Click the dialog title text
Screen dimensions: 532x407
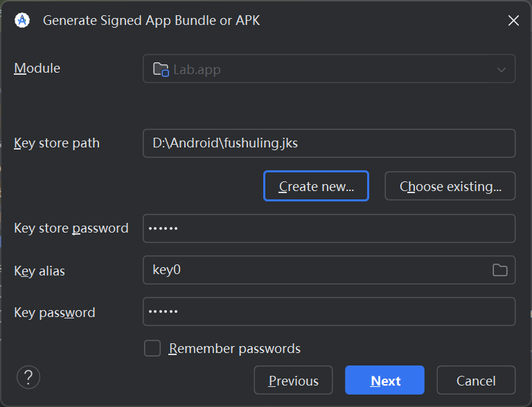coord(152,21)
